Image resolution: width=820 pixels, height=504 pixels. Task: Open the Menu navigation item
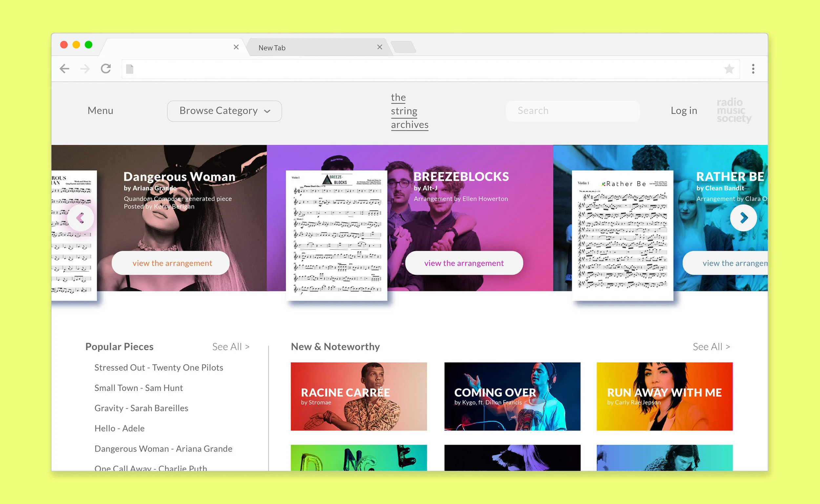pos(100,111)
